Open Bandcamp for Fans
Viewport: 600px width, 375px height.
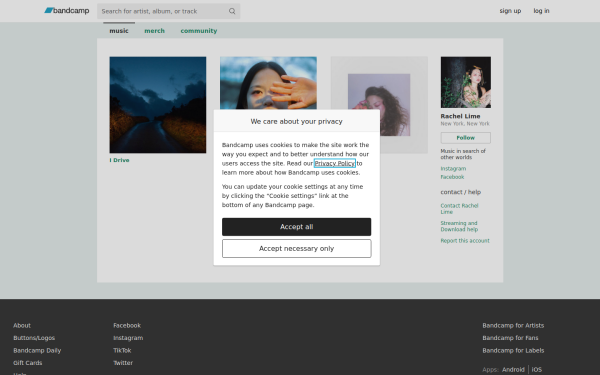point(510,338)
